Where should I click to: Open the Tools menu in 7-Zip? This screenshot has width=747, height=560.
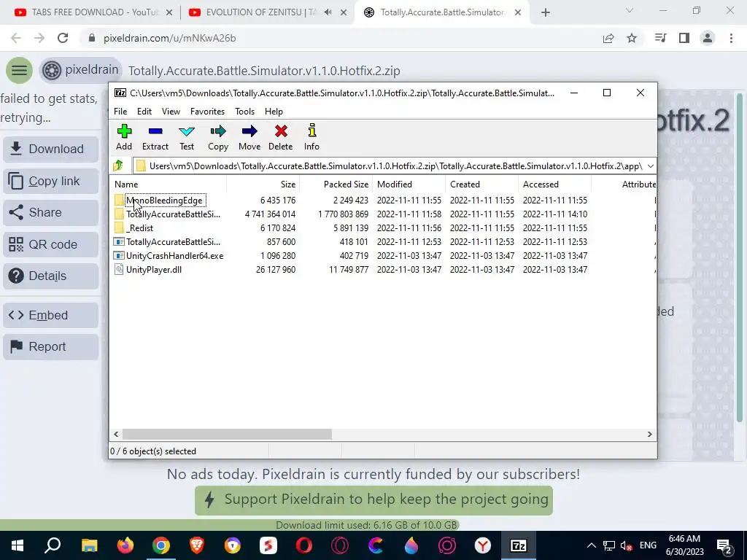pyautogui.click(x=244, y=112)
